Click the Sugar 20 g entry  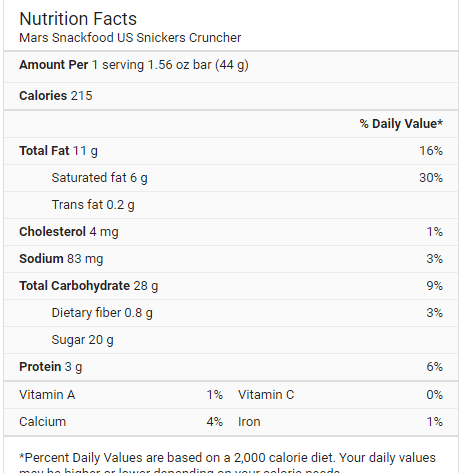[x=82, y=340]
